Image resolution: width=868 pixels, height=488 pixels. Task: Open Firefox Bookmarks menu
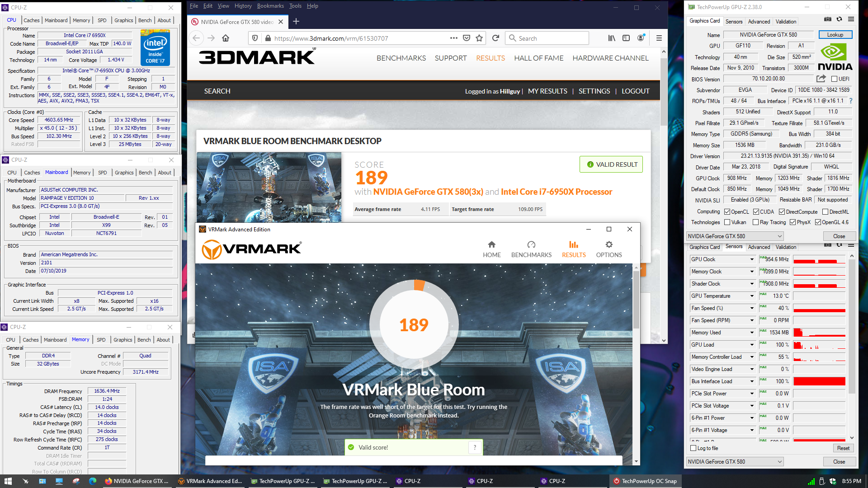click(270, 6)
